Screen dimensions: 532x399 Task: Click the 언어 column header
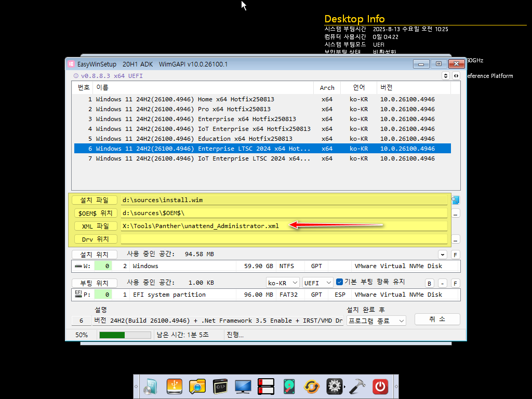[x=358, y=87]
